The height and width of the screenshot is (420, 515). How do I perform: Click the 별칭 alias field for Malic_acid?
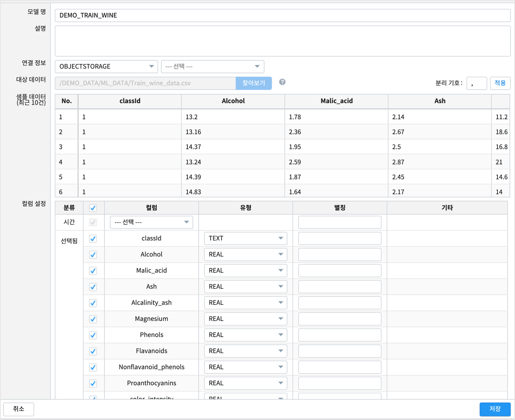click(340, 270)
